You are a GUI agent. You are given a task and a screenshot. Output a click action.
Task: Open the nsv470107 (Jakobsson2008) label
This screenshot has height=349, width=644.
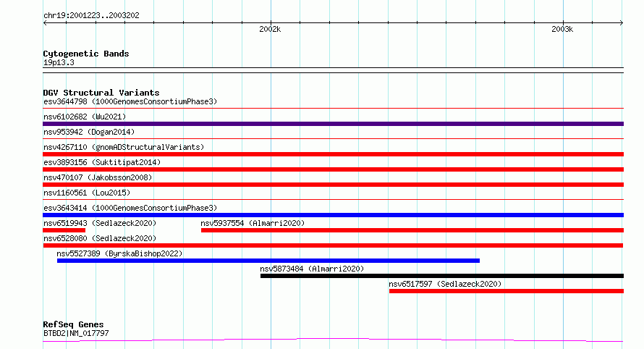coord(98,177)
